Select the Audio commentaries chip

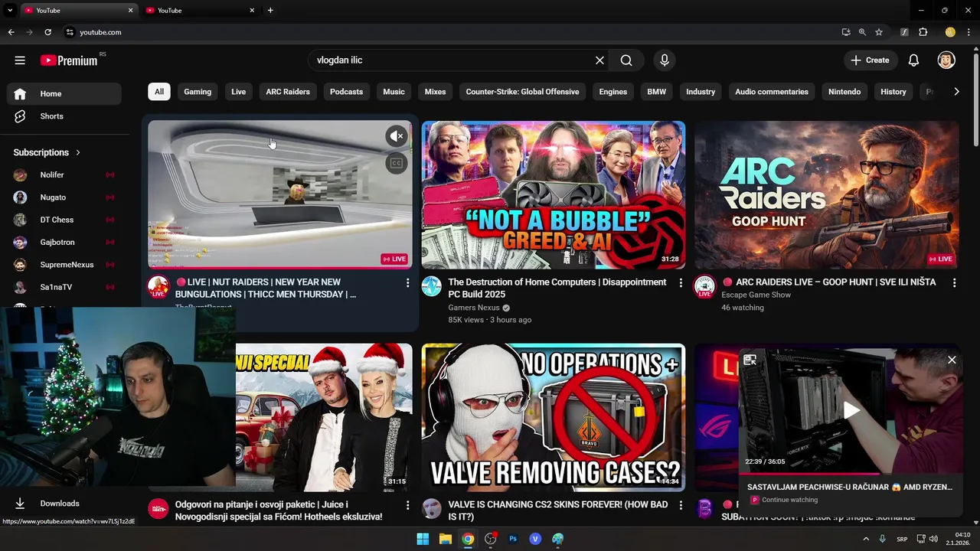tap(772, 92)
